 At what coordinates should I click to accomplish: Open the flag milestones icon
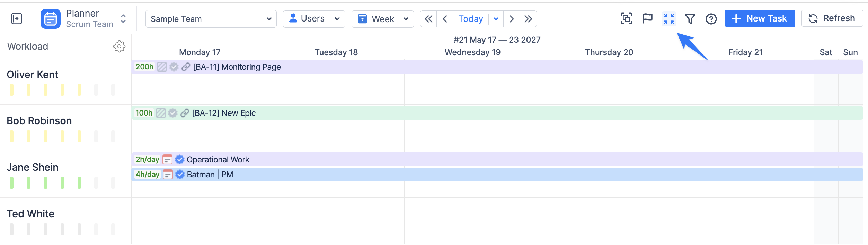tap(647, 19)
